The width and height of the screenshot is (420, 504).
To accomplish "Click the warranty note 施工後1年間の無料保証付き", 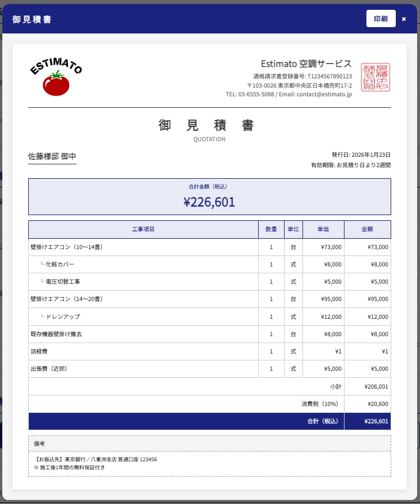I will 69,468.
